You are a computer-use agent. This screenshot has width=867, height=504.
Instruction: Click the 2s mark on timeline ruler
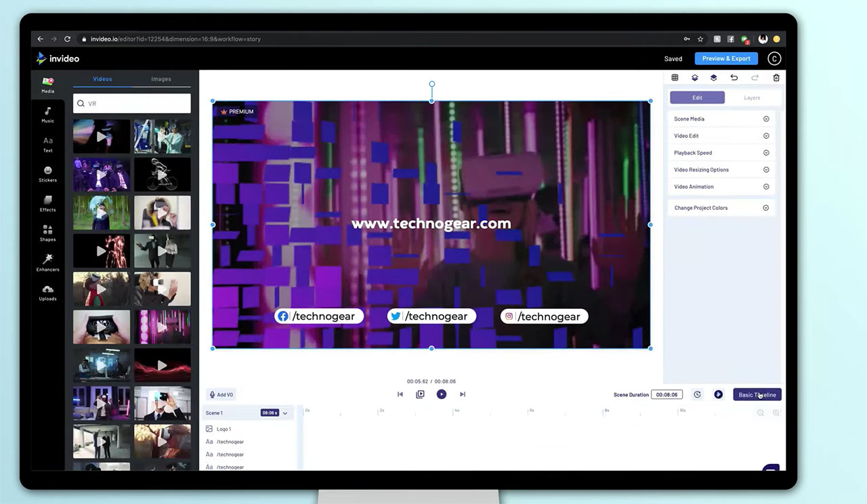click(381, 411)
